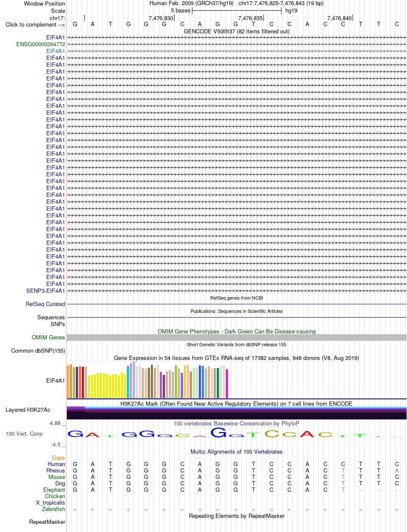Click the Dog alignment row label
This screenshot has height=532, width=407.
[x=60, y=484]
